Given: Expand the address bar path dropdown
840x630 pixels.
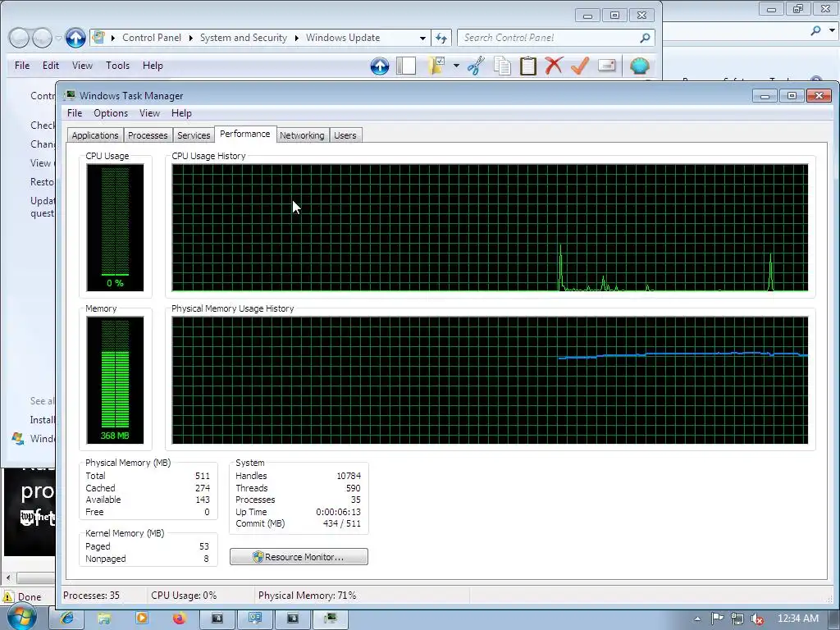Looking at the screenshot, I should (422, 38).
